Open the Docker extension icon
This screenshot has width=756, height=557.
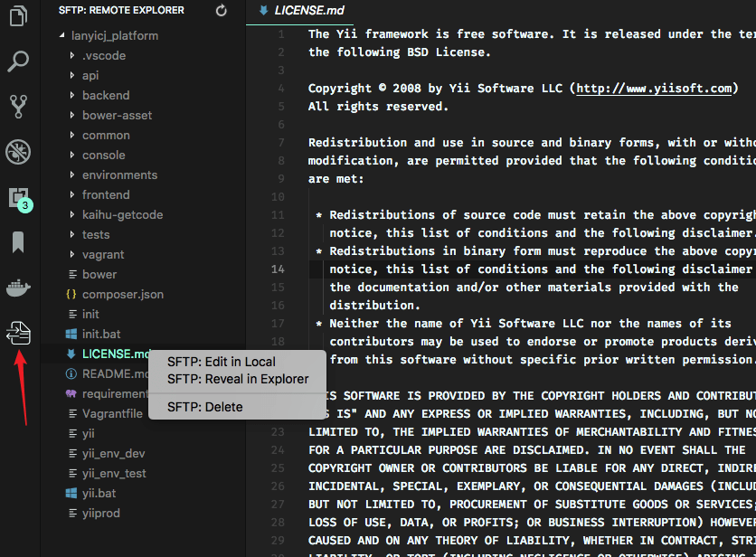pos(19,288)
